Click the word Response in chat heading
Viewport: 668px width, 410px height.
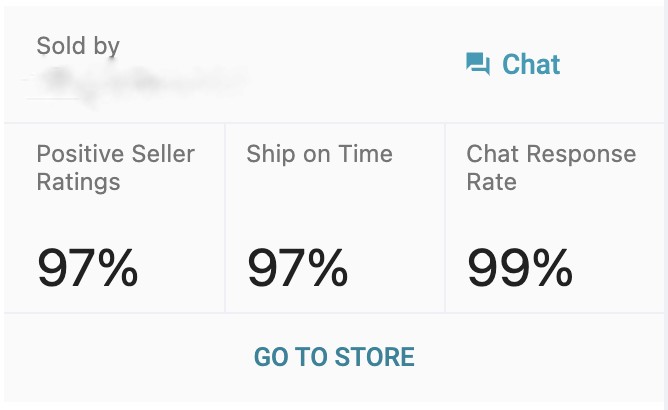click(581, 154)
